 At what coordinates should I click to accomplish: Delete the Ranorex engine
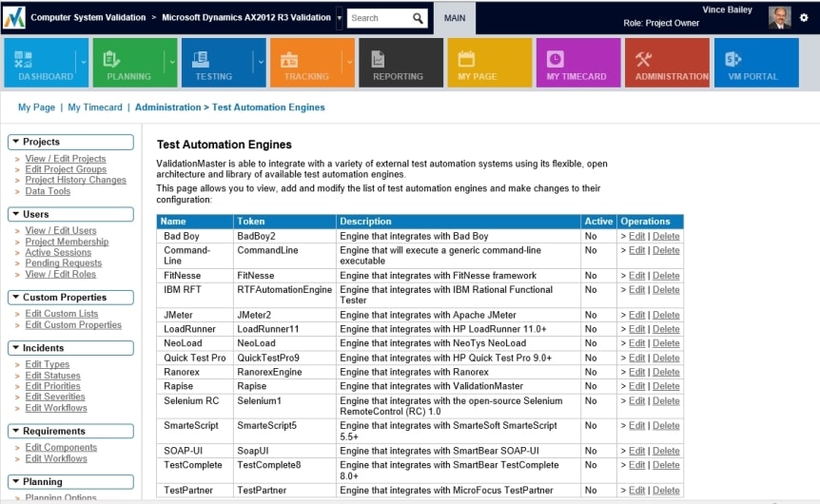(x=666, y=372)
